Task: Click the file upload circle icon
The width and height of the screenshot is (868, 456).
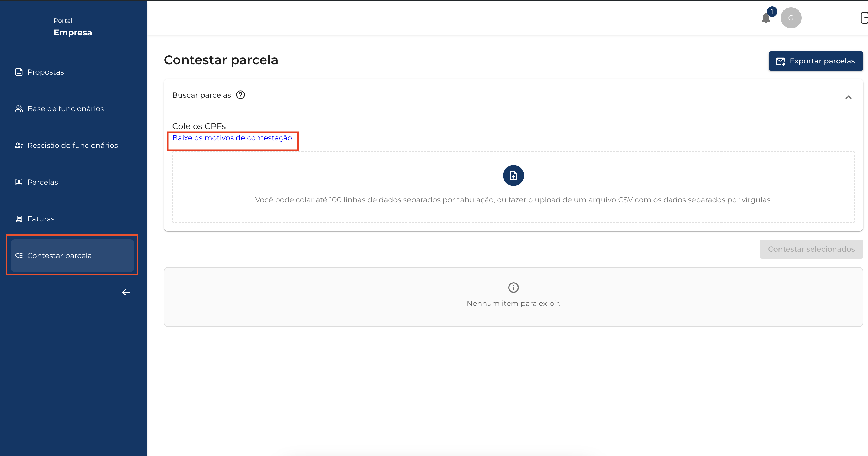Action: click(x=513, y=176)
